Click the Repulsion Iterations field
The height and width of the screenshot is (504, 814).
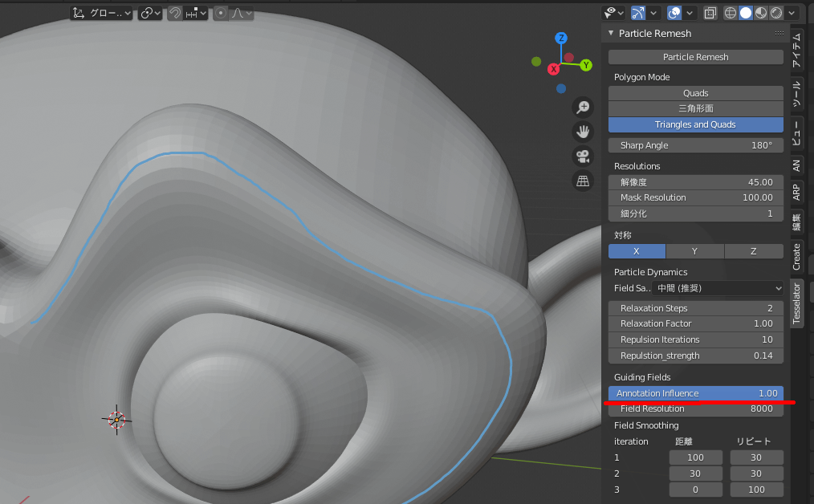tap(696, 340)
